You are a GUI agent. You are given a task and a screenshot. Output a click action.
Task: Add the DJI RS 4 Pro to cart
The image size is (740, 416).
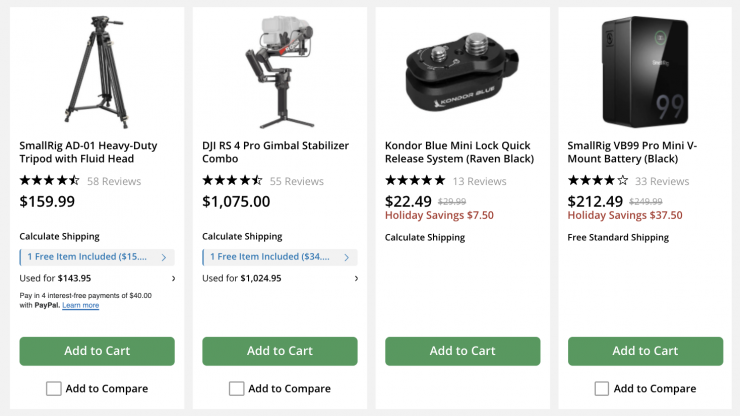click(x=280, y=351)
